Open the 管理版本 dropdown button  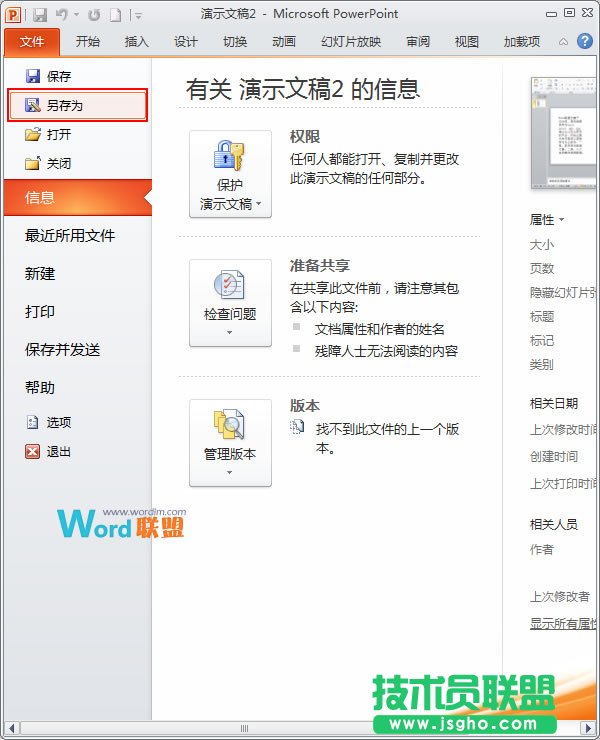(x=230, y=443)
